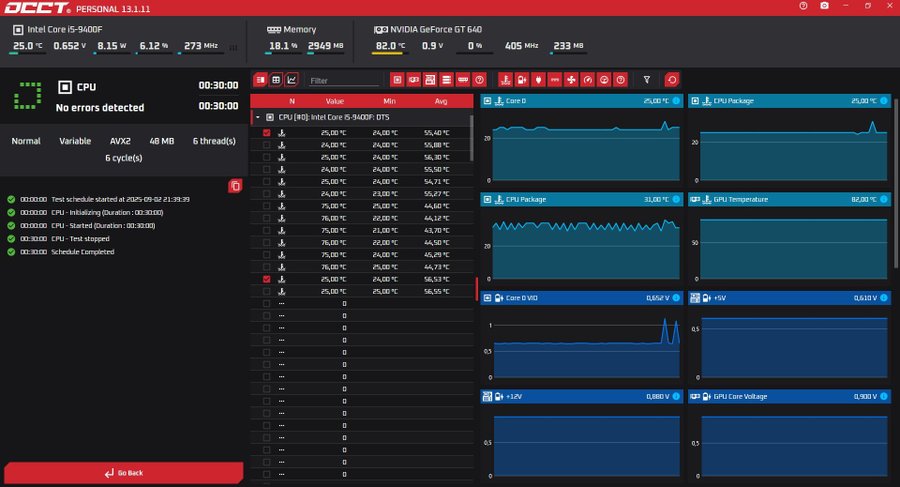The height and width of the screenshot is (487, 900).
Task: Toggle the fan sensor type filter
Action: click(x=571, y=80)
